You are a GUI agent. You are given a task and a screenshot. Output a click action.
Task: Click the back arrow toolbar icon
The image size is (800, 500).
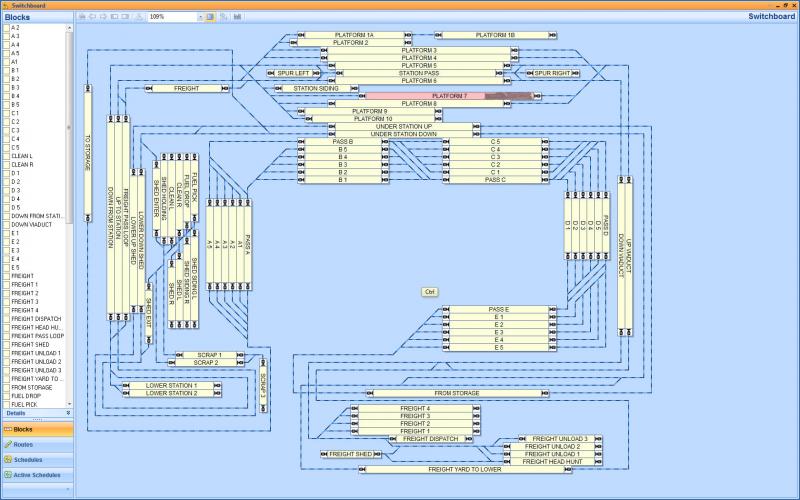[92, 17]
